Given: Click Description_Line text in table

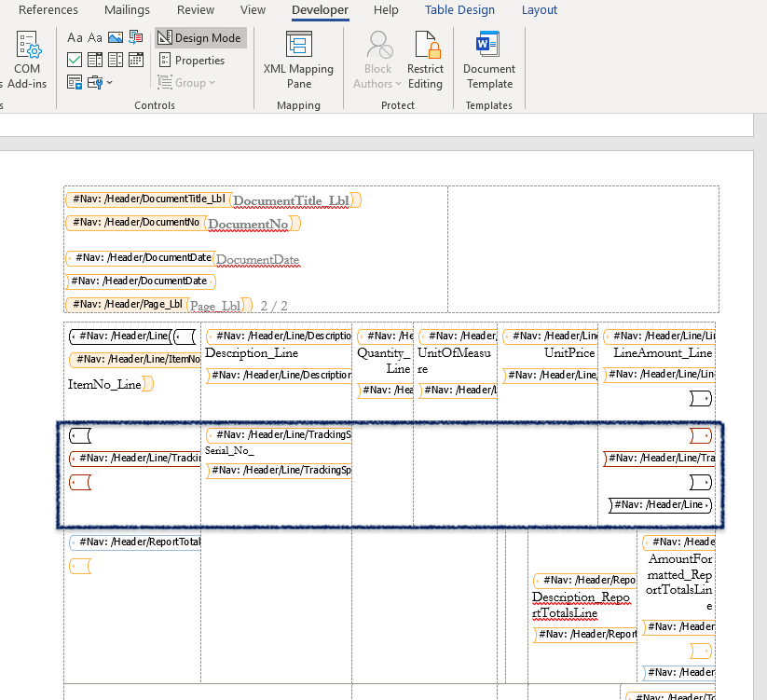Looking at the screenshot, I should [252, 352].
